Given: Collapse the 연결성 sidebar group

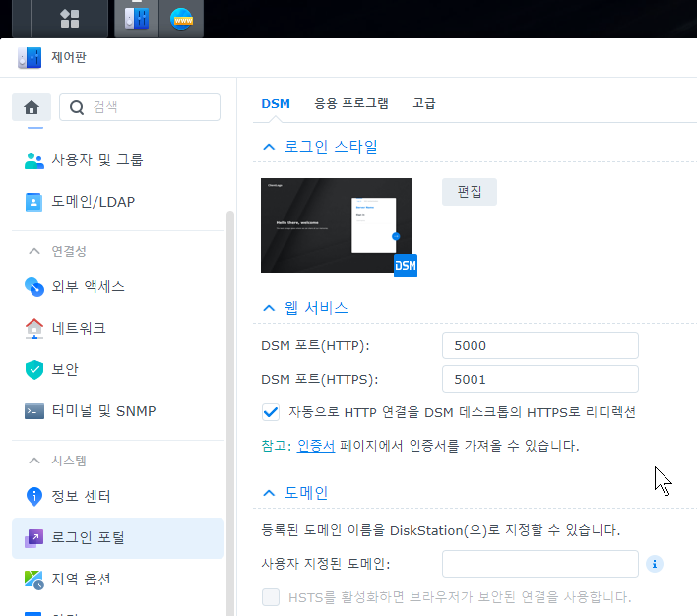Looking at the screenshot, I should [x=34, y=251].
